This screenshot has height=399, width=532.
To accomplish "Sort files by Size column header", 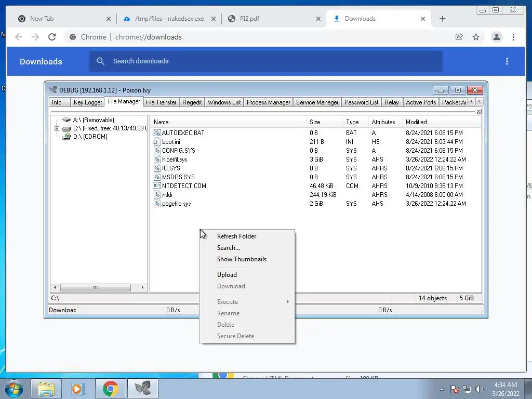I will pos(324,122).
